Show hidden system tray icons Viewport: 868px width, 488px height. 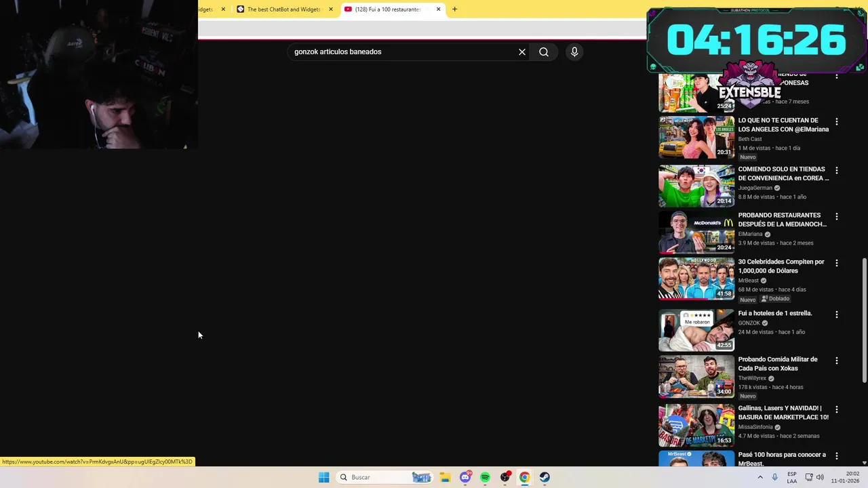tap(760, 477)
